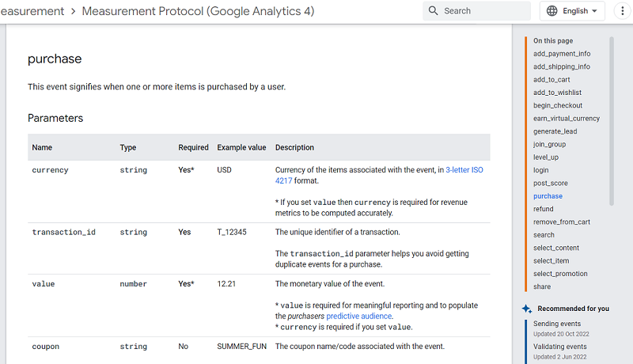The height and width of the screenshot is (364, 633).
Task: Click the sidebar vertical scrollbar
Action: 611,121
